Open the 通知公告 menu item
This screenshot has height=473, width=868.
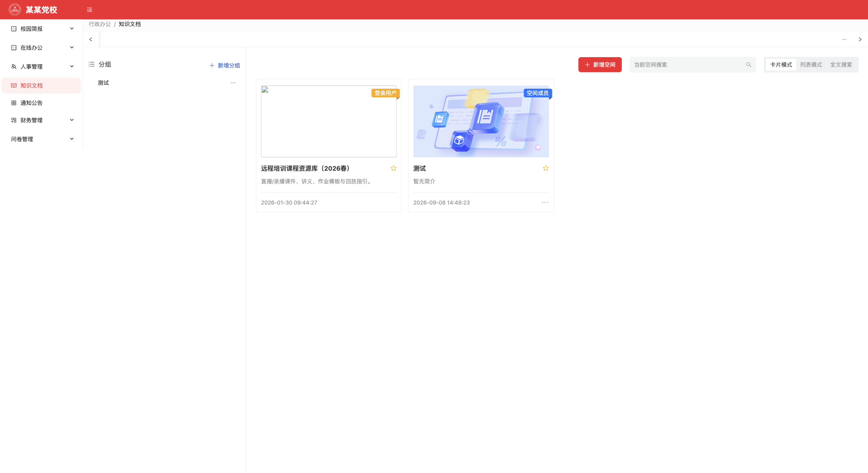pos(41,103)
